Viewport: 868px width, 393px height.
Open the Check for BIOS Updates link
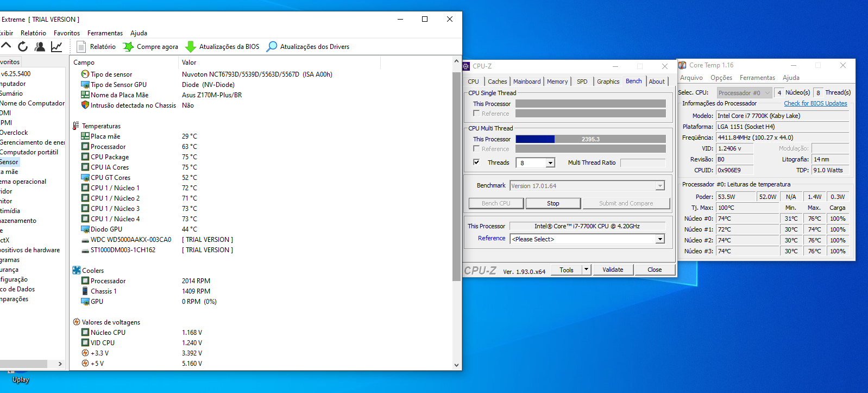click(x=815, y=103)
